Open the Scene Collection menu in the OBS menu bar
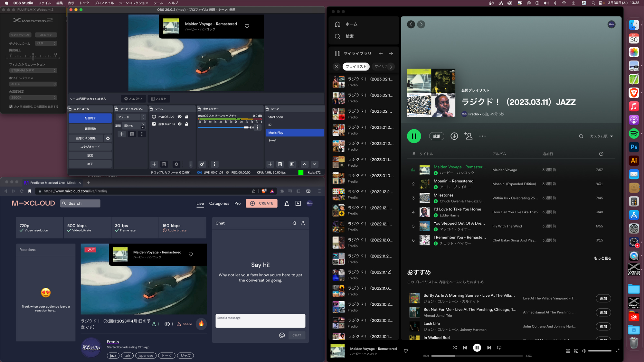The height and width of the screenshot is (362, 644). (133, 3)
